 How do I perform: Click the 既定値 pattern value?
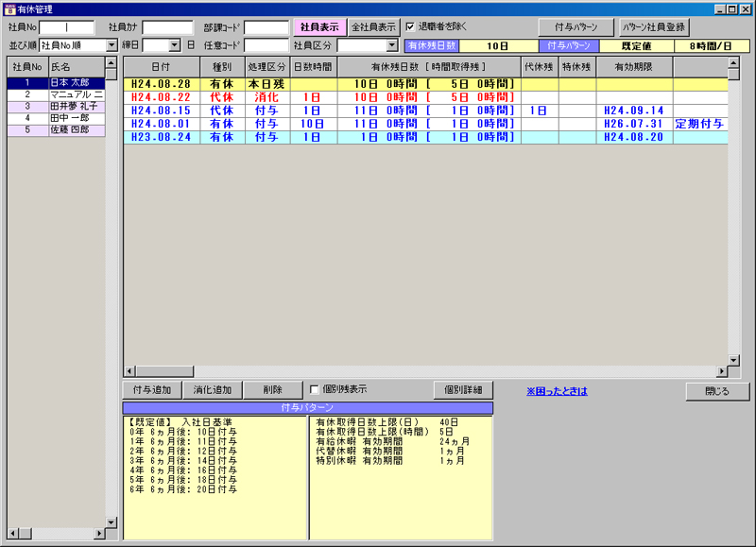[x=636, y=45]
